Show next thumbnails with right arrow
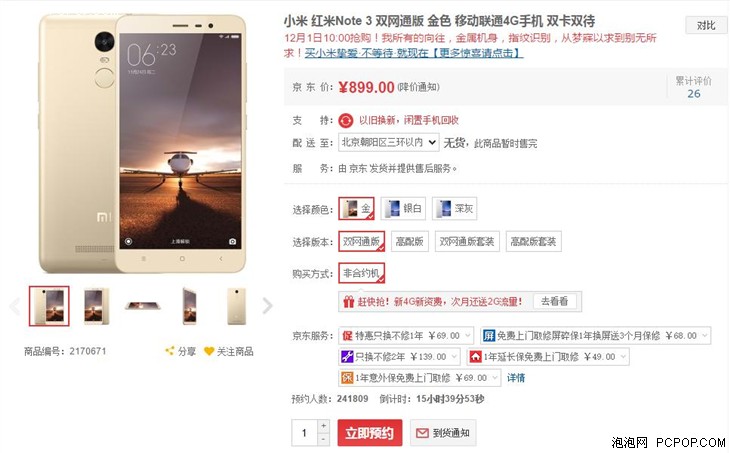 [267, 306]
